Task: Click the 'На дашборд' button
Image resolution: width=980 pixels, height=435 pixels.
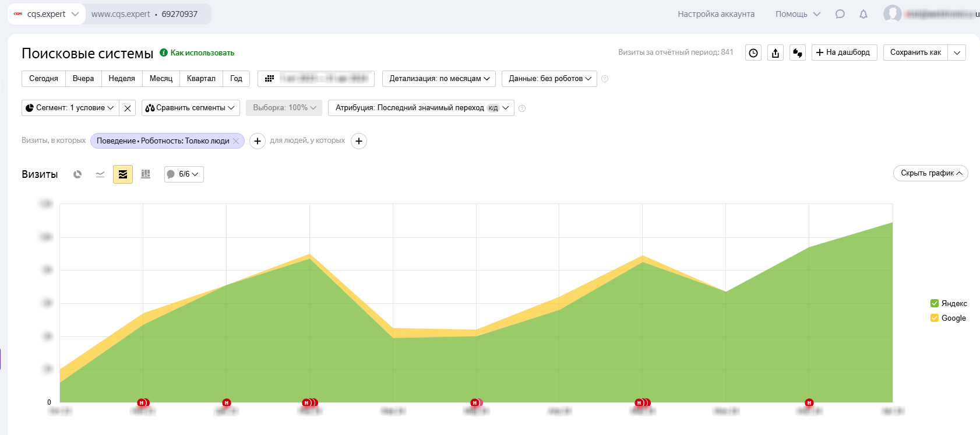Action: coord(844,52)
